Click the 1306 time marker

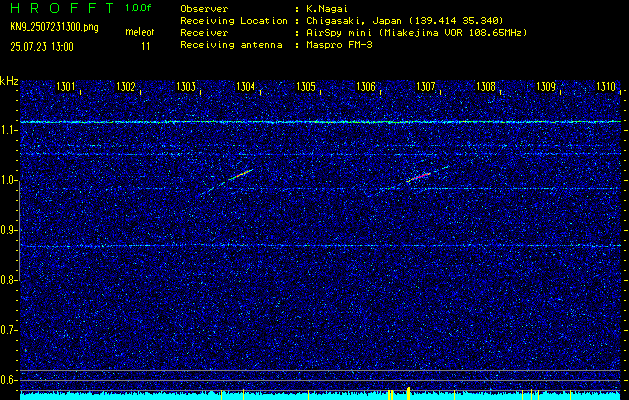366,87
